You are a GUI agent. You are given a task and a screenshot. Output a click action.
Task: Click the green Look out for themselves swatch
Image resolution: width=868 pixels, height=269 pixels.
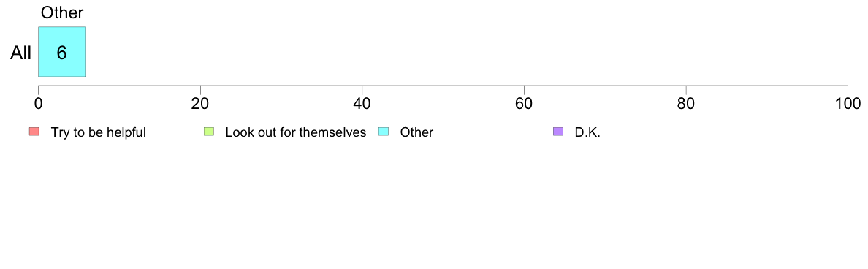click(209, 132)
